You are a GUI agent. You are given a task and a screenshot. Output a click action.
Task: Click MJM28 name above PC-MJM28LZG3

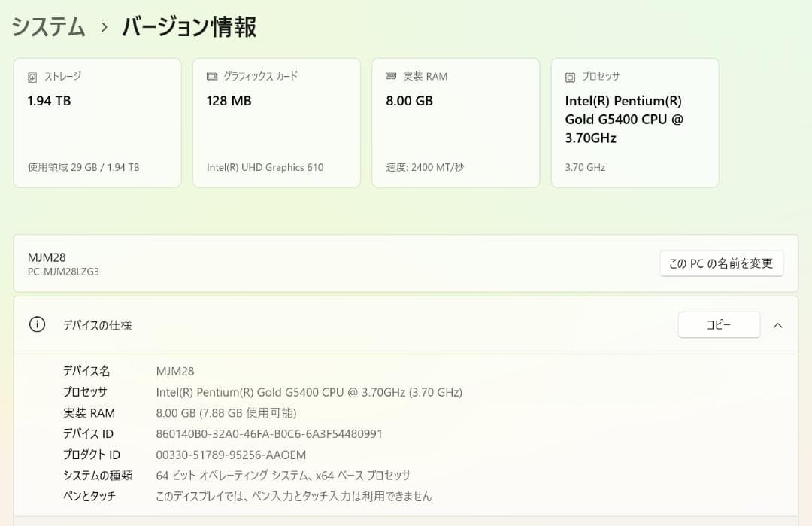[47, 257]
